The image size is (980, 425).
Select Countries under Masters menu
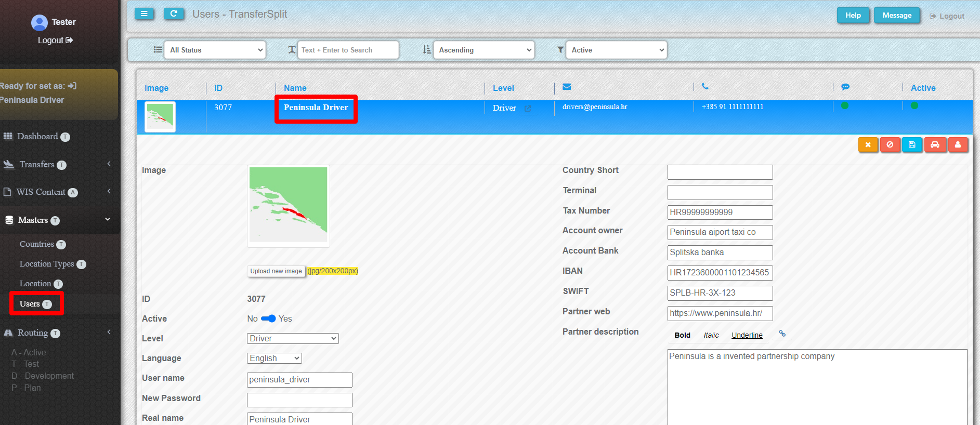point(37,244)
